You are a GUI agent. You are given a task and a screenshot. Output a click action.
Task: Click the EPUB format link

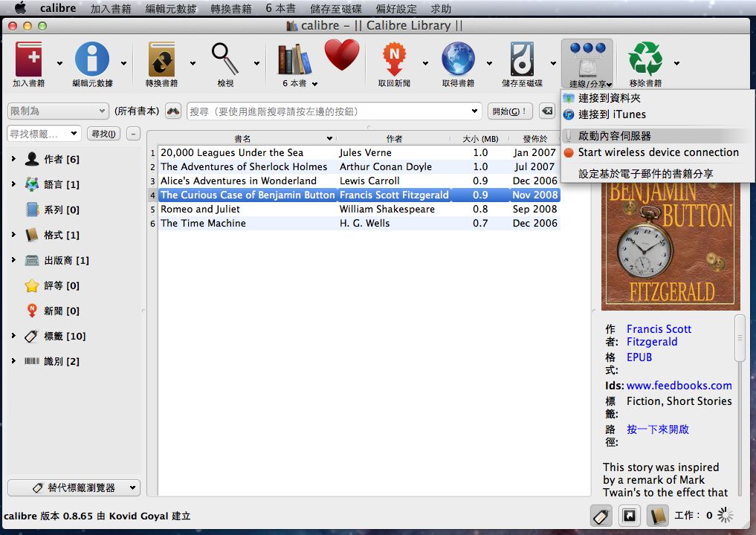click(x=639, y=357)
